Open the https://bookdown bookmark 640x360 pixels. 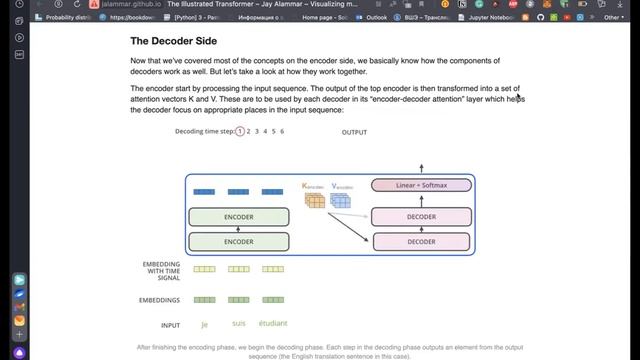[127, 18]
